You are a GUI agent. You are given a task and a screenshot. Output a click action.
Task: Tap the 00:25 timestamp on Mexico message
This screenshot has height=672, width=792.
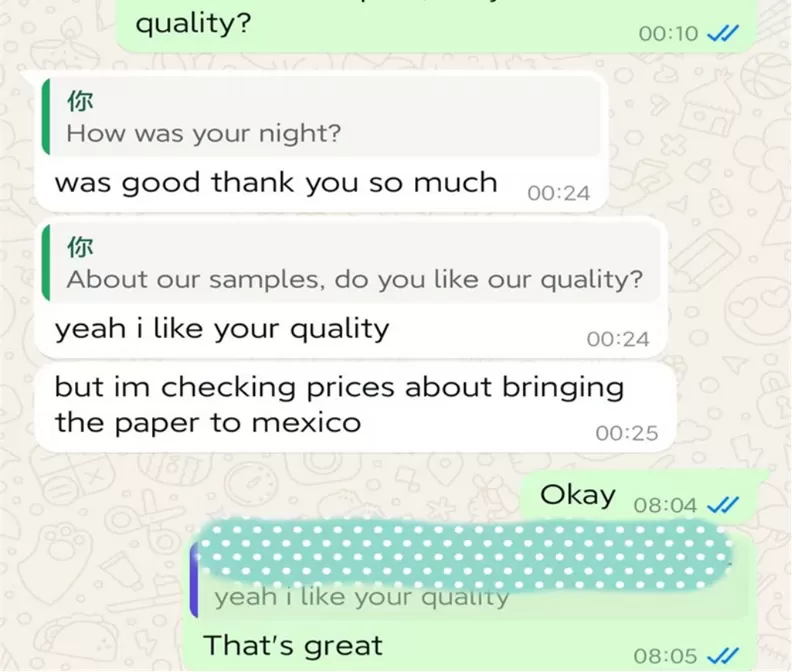pos(626,433)
